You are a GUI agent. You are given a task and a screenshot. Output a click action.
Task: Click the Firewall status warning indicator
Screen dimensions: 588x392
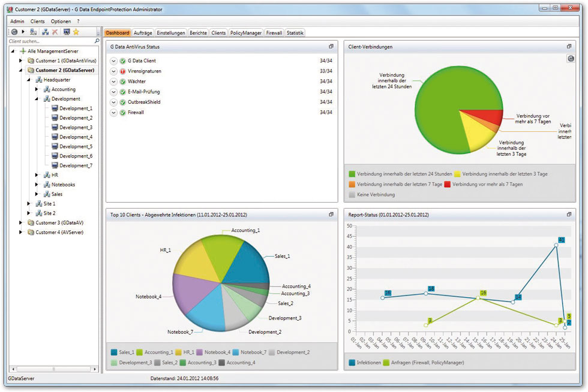pos(122,112)
